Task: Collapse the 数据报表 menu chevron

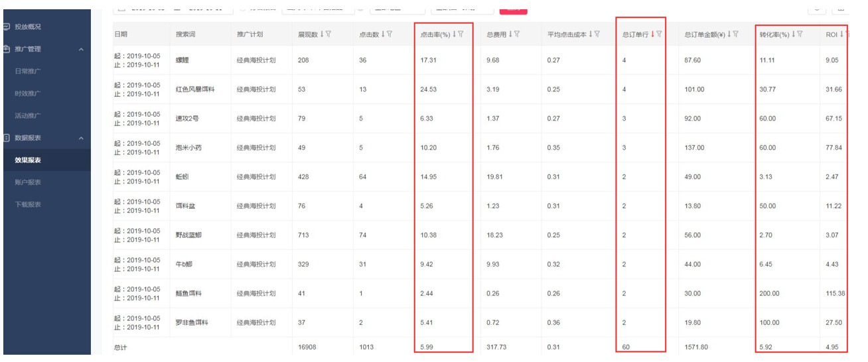Action: (81, 139)
